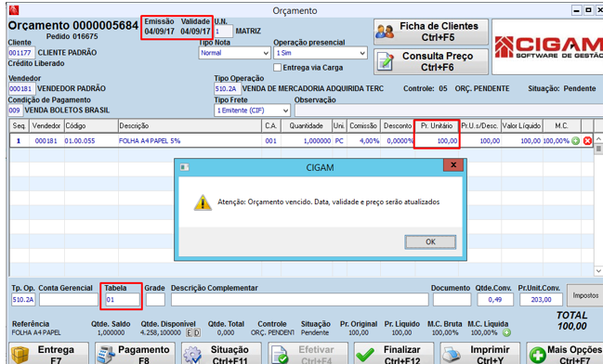Click the Imprimir printer icon
Viewport: 603px width, 364px height.
452,355
